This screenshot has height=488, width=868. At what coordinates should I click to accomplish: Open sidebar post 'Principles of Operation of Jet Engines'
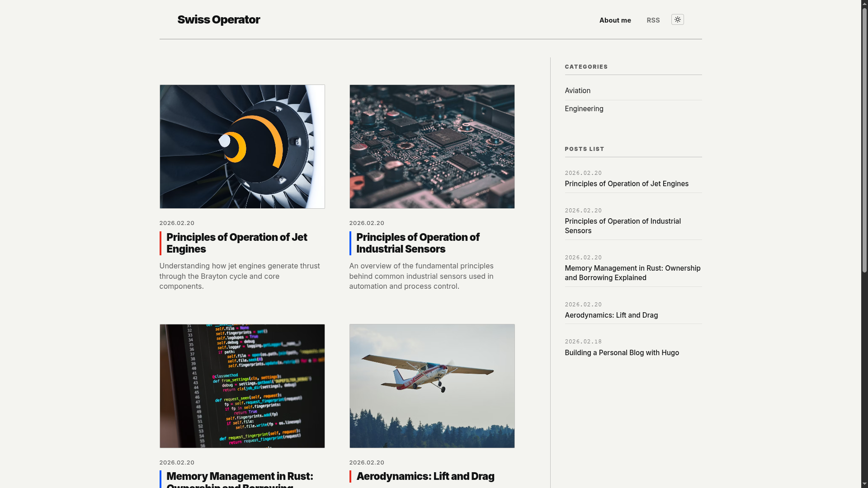[626, 184]
